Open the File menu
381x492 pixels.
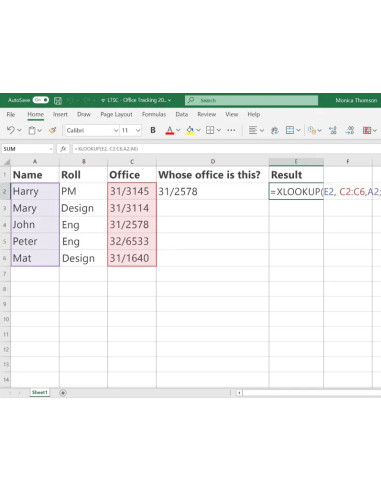tap(11, 114)
